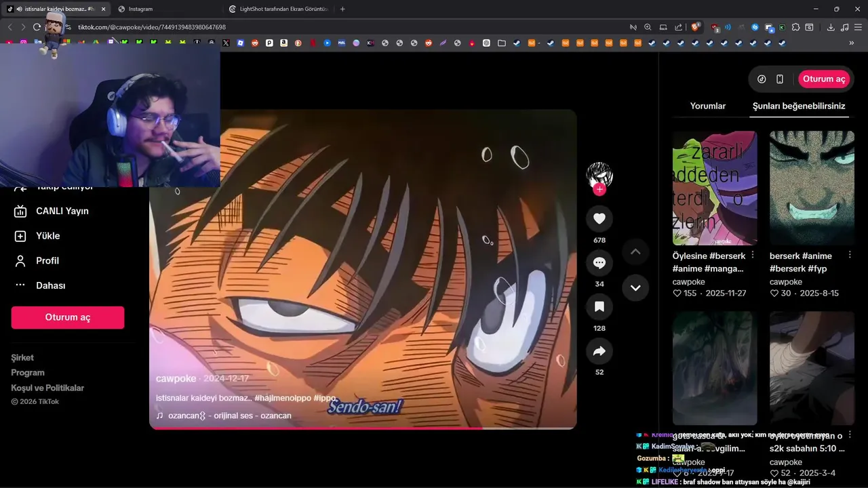
Task: Go back in the browser
Action: pyautogui.click(x=9, y=27)
